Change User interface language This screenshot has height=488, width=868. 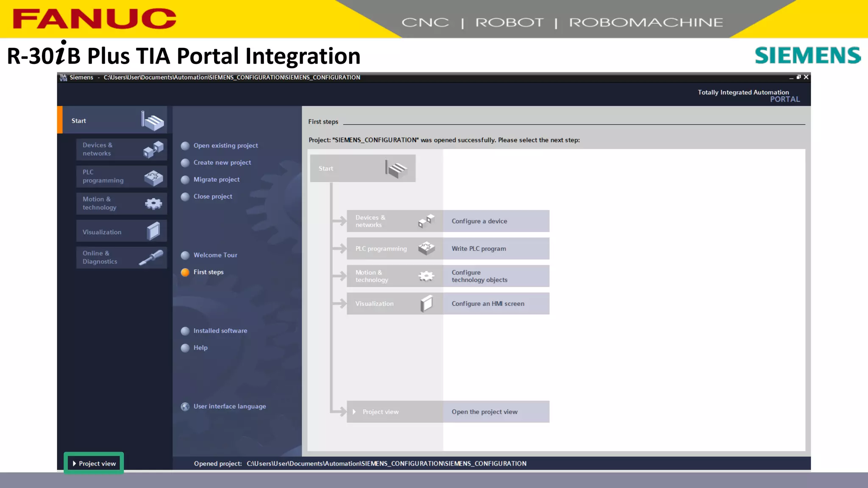click(230, 406)
